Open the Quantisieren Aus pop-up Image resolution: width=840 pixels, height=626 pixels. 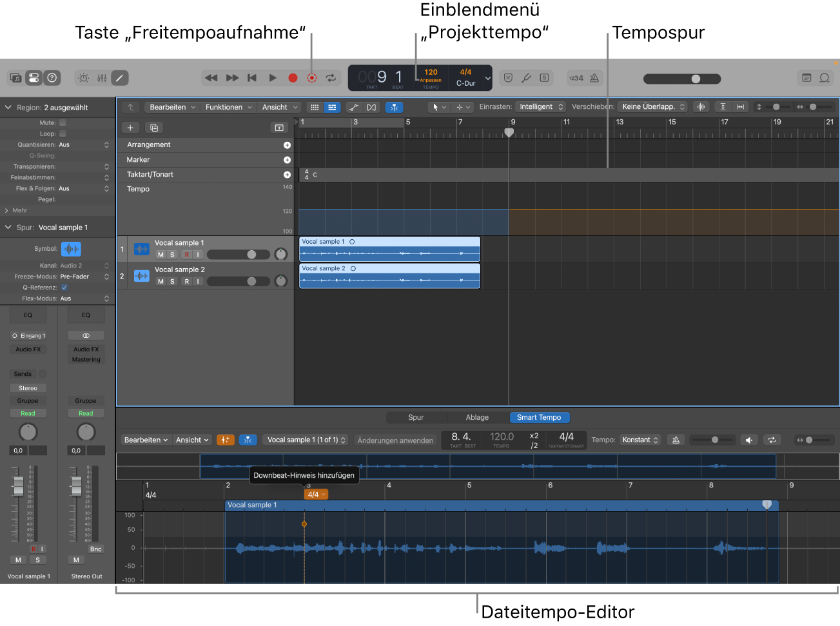84,145
